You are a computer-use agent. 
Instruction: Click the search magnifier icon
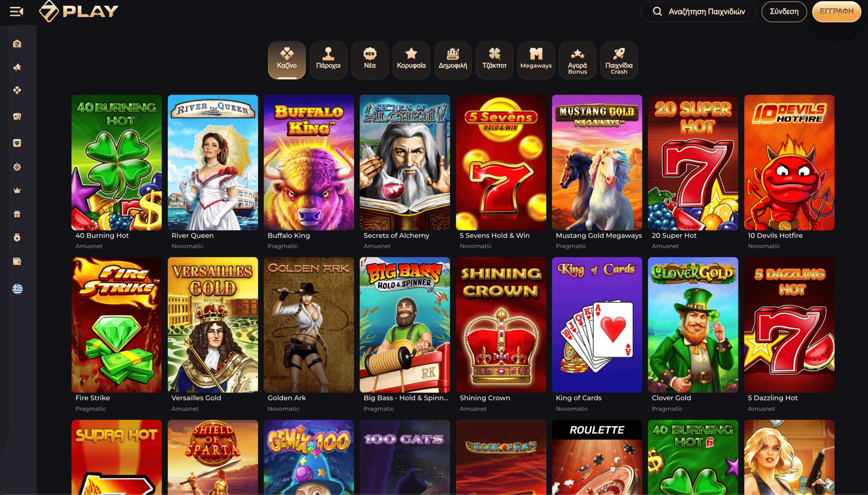click(657, 11)
